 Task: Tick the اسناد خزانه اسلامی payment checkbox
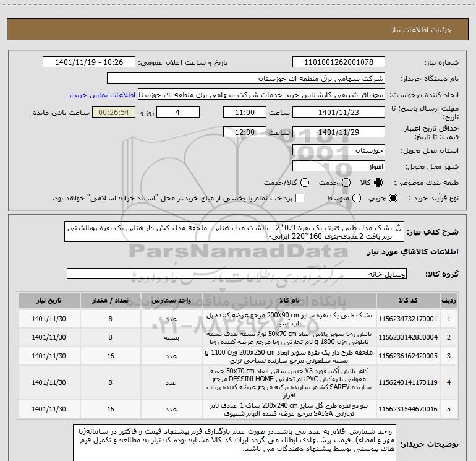coord(300,198)
